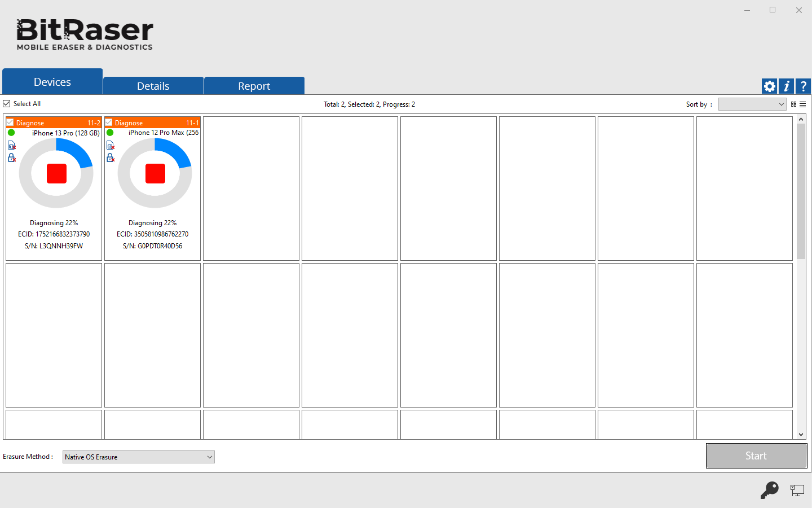
Task: Stop diagnosis on iPhone 12 Pro Max
Action: [x=155, y=173]
